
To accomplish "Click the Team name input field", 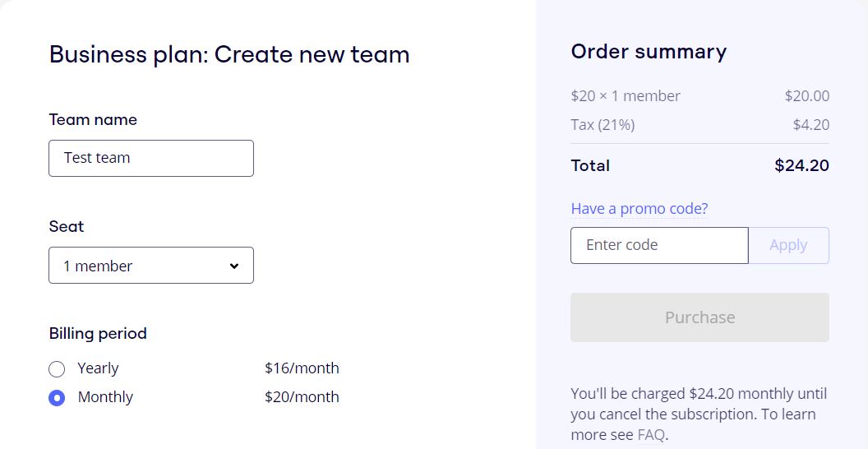I will point(151,158).
